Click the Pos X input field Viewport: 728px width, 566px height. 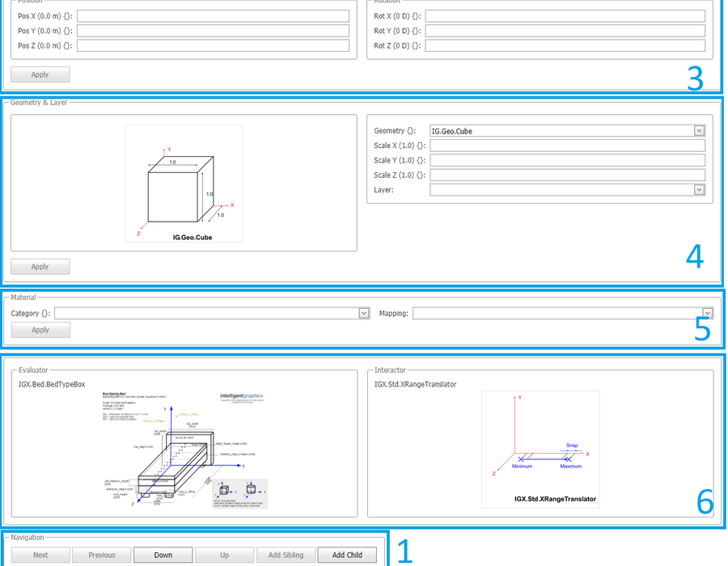[x=213, y=16]
